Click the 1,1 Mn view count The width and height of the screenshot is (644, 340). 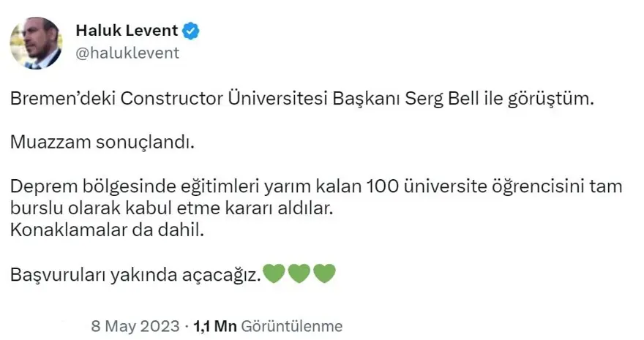pos(214,326)
